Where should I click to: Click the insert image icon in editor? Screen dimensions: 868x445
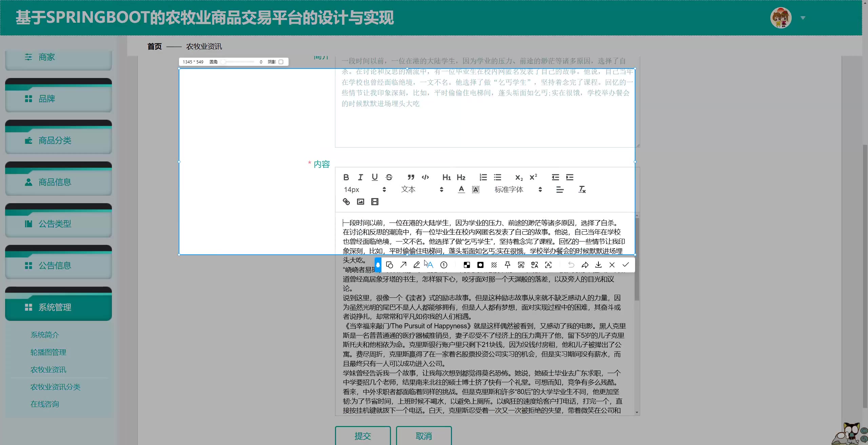[x=360, y=202]
